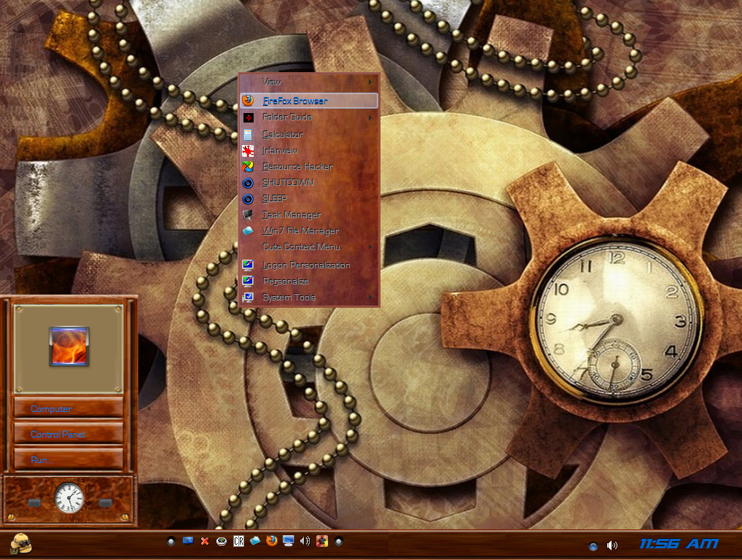Put the computer to SLEEP

(x=273, y=198)
